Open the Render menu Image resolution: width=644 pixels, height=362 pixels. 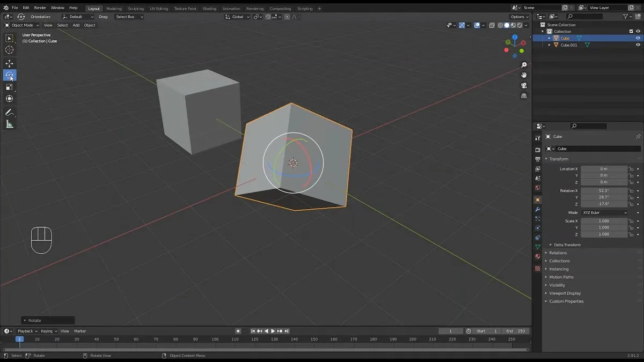point(40,8)
